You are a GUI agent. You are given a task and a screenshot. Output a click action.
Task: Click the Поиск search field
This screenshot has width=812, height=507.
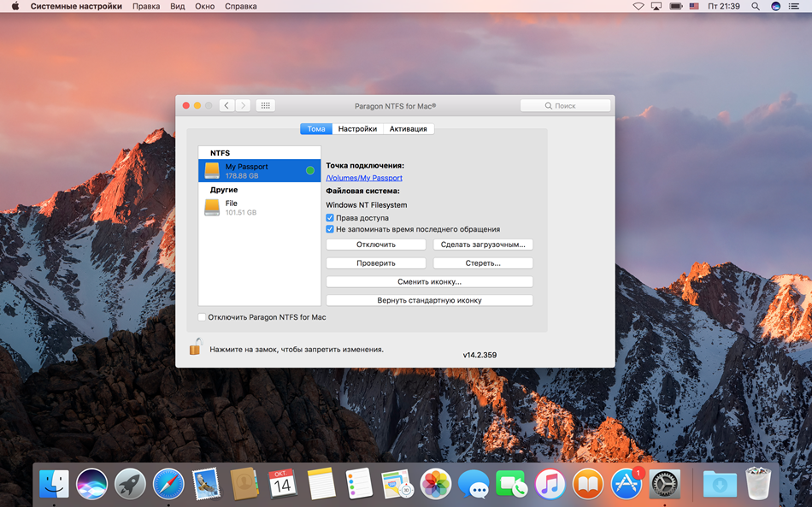pos(566,105)
